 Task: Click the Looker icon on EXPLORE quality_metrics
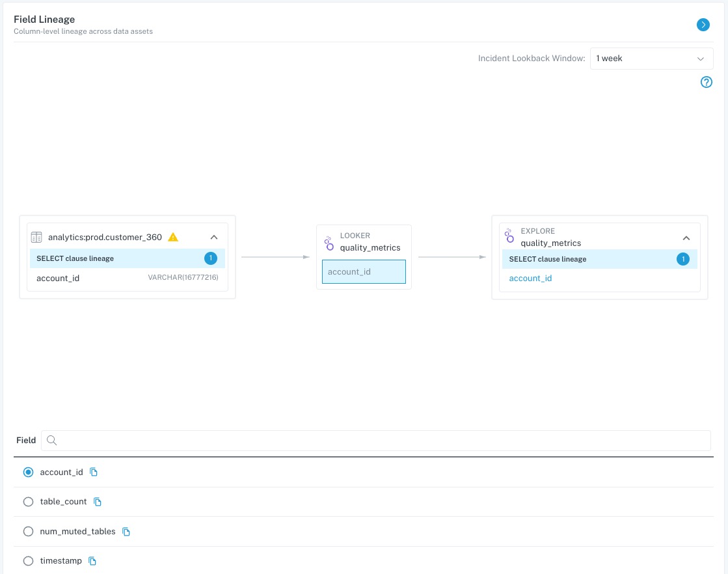[x=509, y=236]
